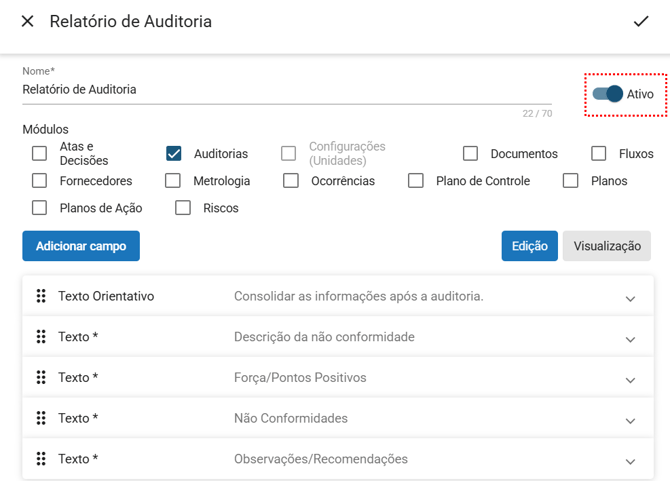Expand the Não Conformidades field

(630, 420)
